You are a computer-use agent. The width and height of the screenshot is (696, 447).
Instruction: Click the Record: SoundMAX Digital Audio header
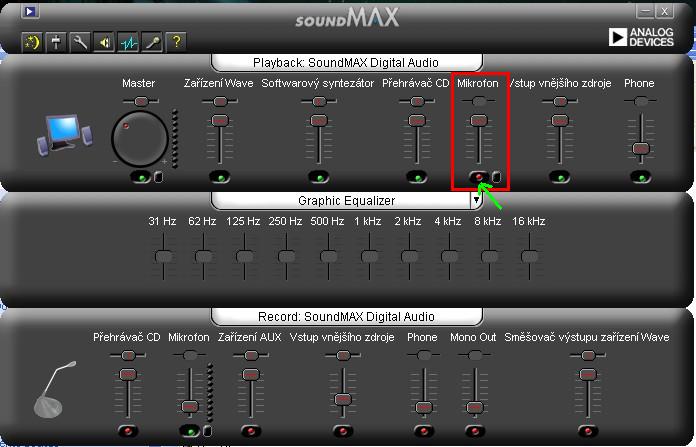coord(346,316)
